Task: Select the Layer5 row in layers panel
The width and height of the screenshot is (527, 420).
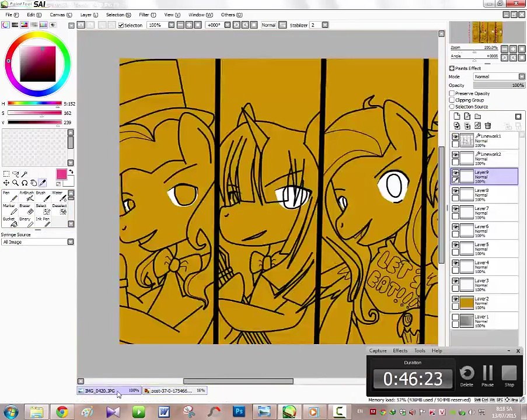Action: tap(484, 249)
